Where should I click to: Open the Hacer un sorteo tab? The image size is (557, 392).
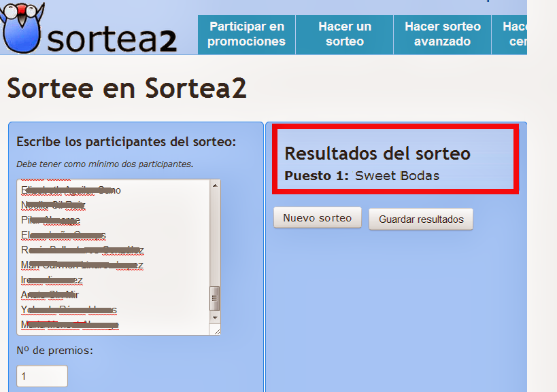point(345,34)
